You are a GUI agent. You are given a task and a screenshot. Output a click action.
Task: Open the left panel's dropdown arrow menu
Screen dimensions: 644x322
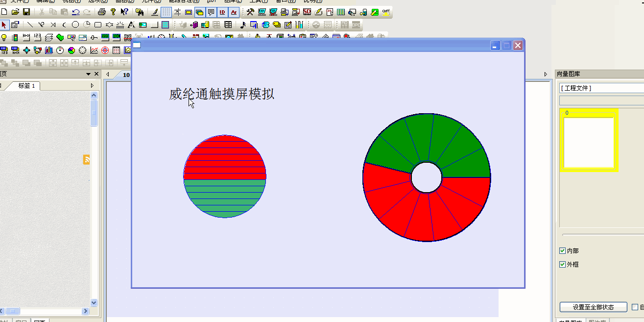[x=89, y=74]
